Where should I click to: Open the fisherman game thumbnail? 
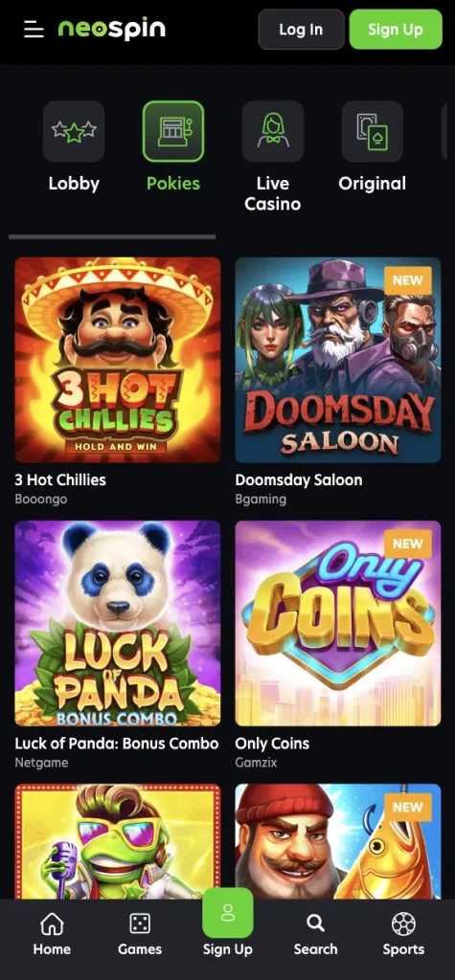(x=338, y=842)
